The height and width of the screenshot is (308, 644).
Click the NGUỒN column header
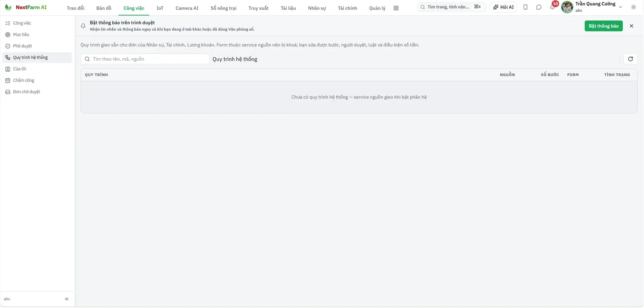click(507, 75)
